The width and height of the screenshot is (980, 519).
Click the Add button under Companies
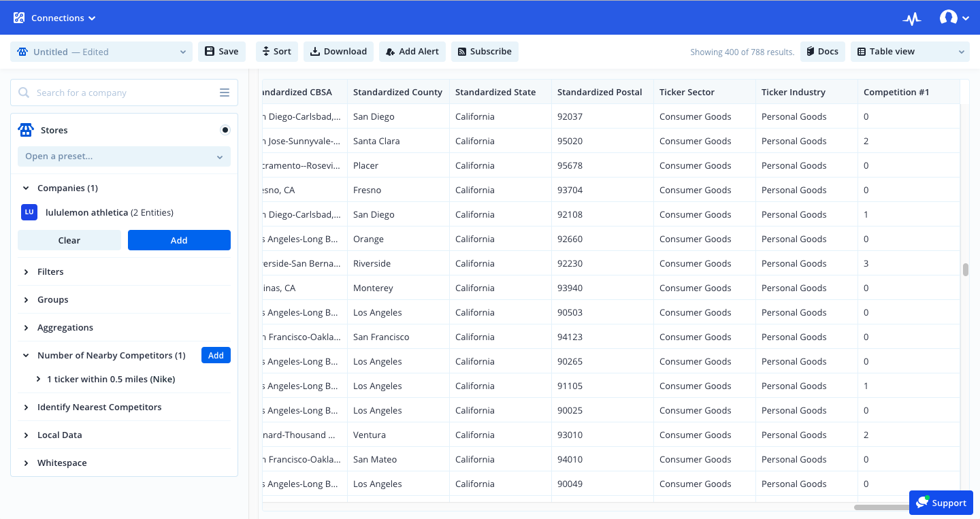pyautogui.click(x=179, y=240)
